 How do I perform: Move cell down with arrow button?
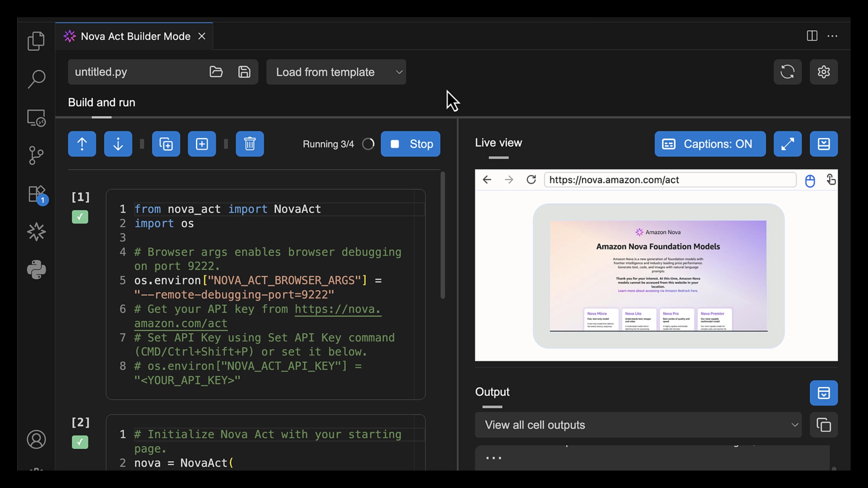point(118,144)
